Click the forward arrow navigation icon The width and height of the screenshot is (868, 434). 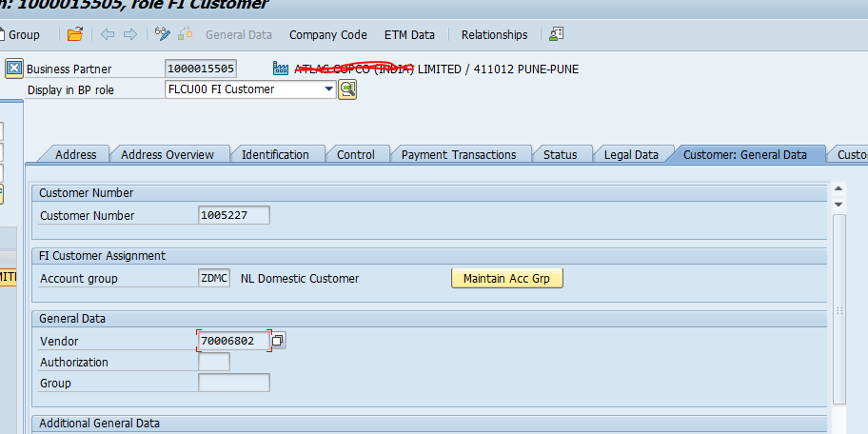[x=129, y=35]
